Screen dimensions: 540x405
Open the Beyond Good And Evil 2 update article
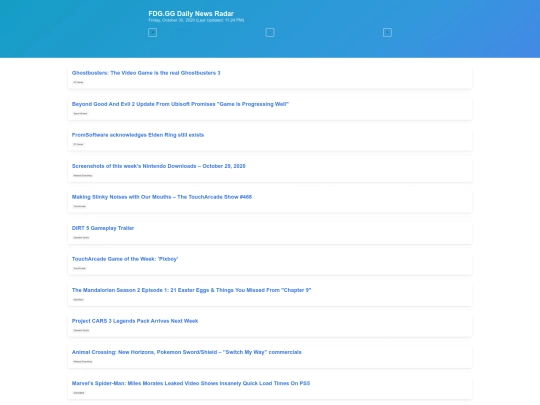click(180, 104)
